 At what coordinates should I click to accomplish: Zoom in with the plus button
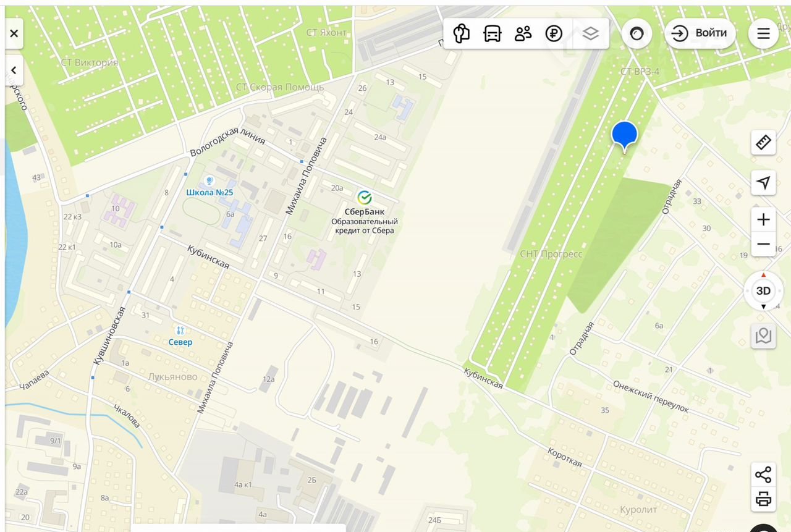click(763, 219)
